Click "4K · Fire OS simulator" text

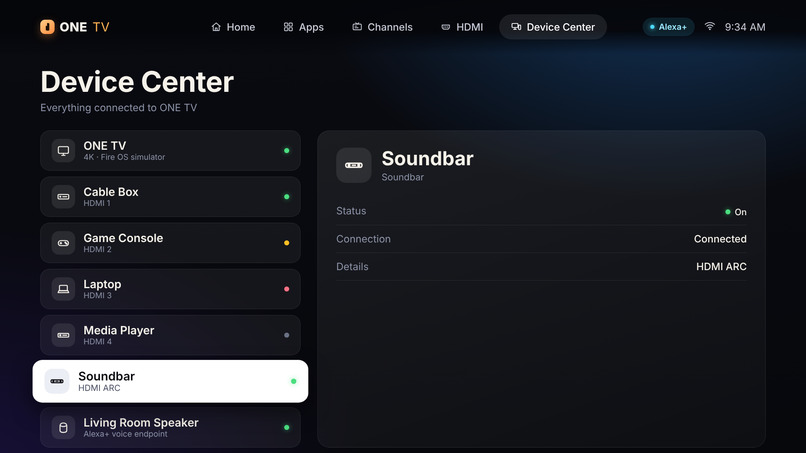click(x=124, y=157)
